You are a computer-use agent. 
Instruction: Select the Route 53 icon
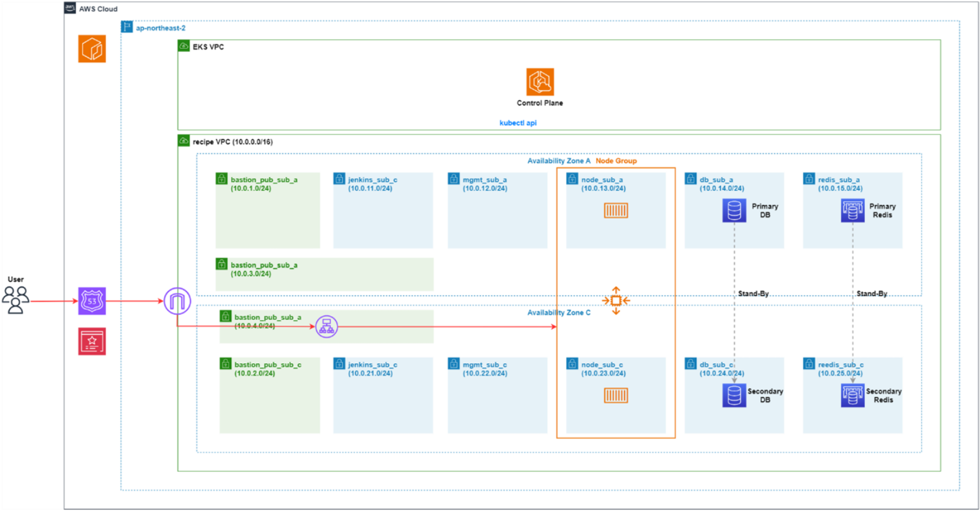(x=92, y=301)
